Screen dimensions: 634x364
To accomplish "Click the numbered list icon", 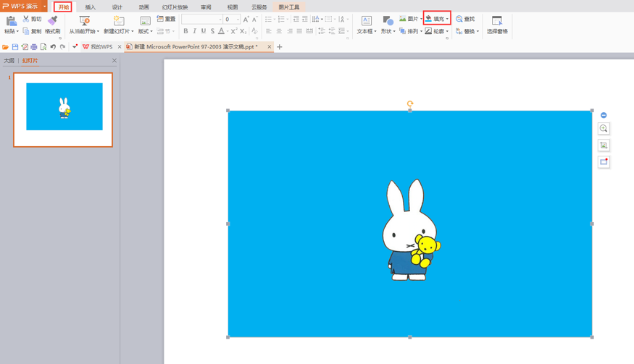I will tap(281, 19).
